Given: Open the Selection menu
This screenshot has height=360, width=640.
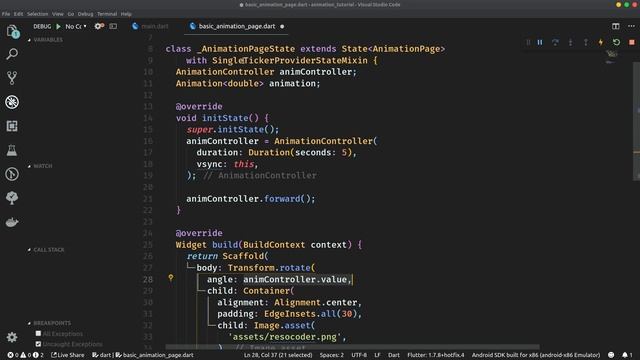Looking at the screenshot, I should (x=38, y=14).
